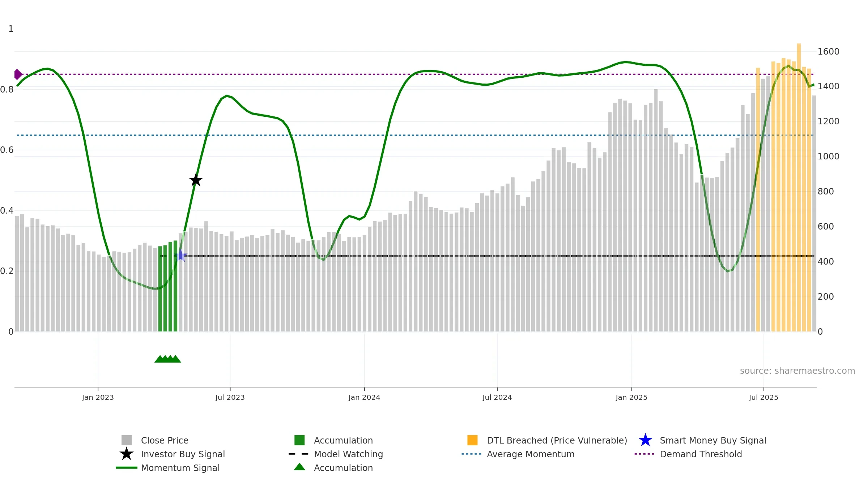
Task: Click the blue Smart Money Buy star on chart
Action: point(181,256)
